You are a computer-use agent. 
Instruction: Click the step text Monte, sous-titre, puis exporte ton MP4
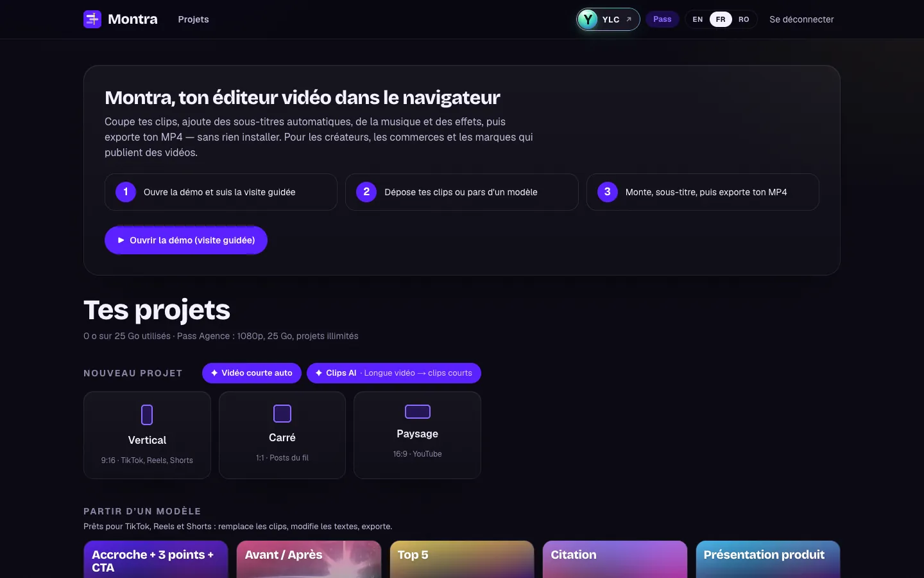pyautogui.click(x=706, y=192)
